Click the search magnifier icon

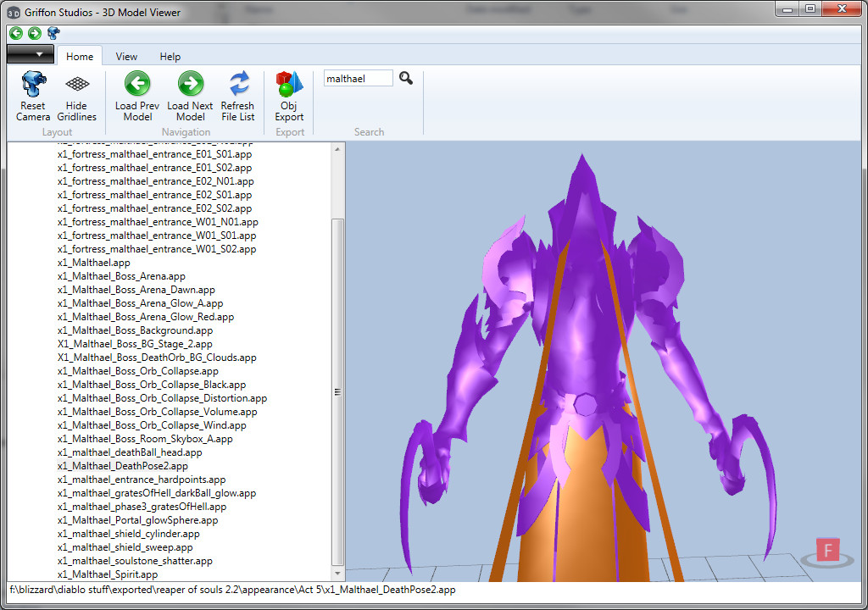pos(406,78)
